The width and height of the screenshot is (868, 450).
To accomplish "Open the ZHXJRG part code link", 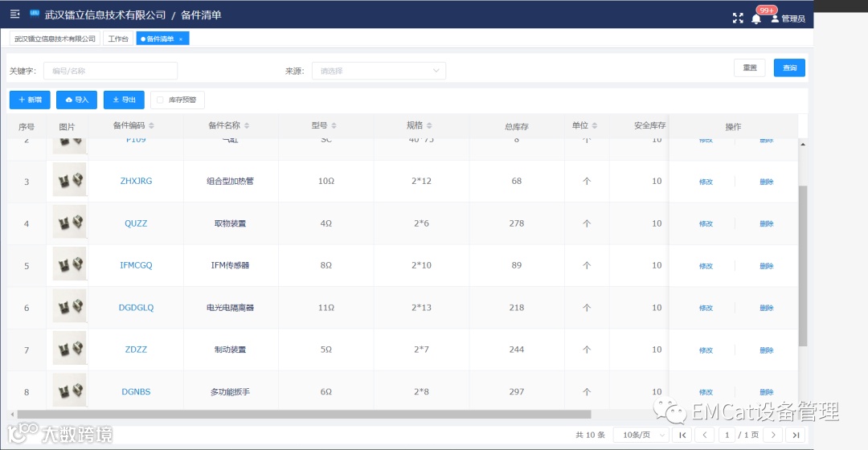I will tap(136, 181).
